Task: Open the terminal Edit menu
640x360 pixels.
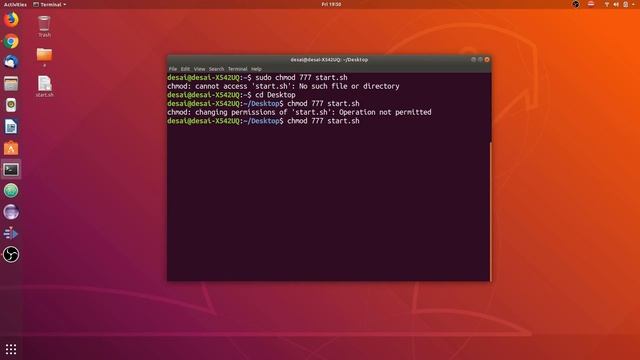Action: (185, 69)
